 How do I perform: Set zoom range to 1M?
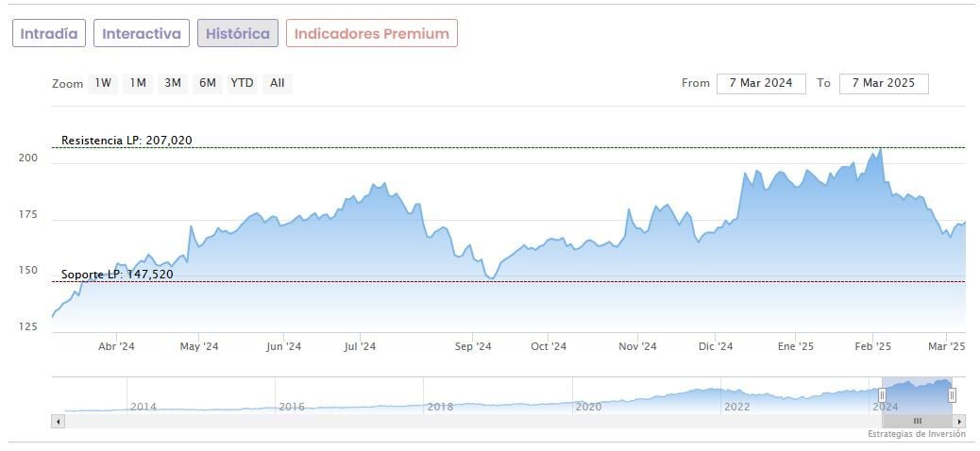click(138, 83)
